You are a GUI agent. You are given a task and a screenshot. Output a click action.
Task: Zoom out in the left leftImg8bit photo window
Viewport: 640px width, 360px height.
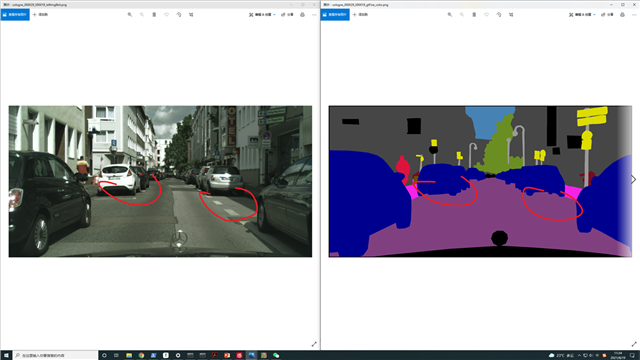point(142,15)
